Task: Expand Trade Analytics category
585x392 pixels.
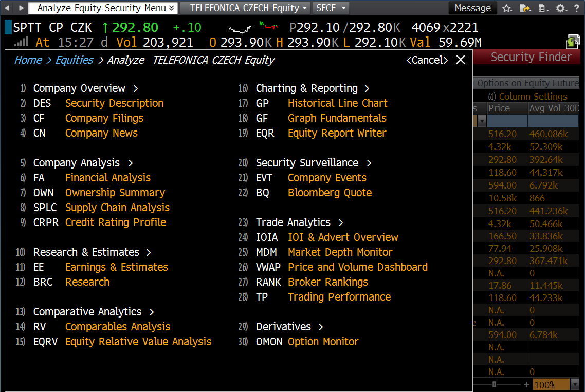Action: click(x=299, y=222)
